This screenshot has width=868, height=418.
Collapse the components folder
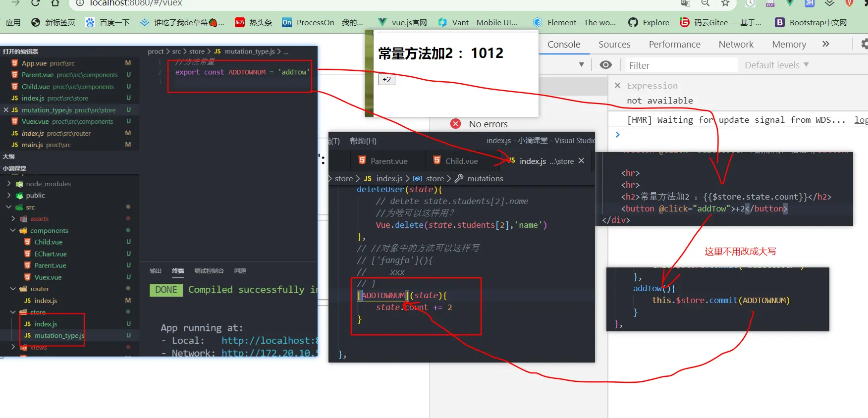point(13,230)
